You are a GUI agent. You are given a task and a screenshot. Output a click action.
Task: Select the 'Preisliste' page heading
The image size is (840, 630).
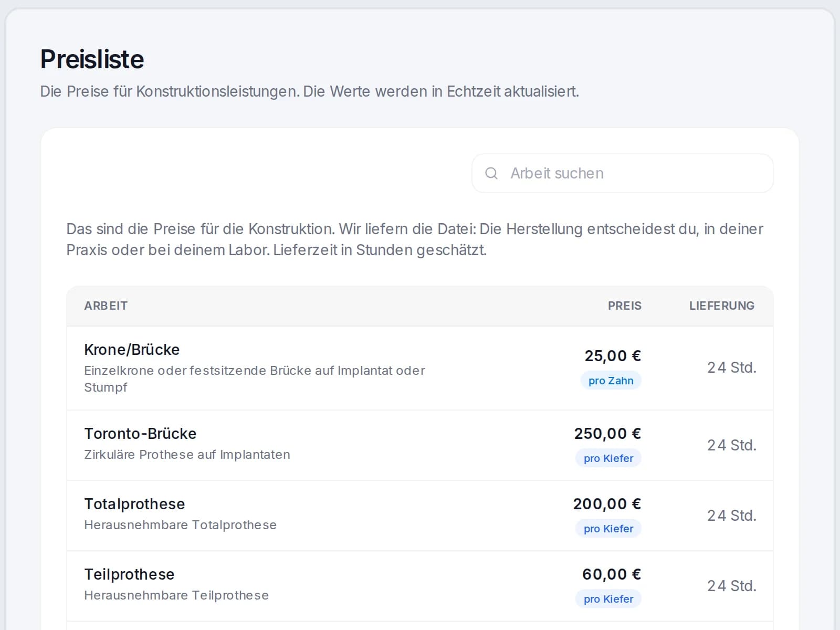(x=92, y=59)
